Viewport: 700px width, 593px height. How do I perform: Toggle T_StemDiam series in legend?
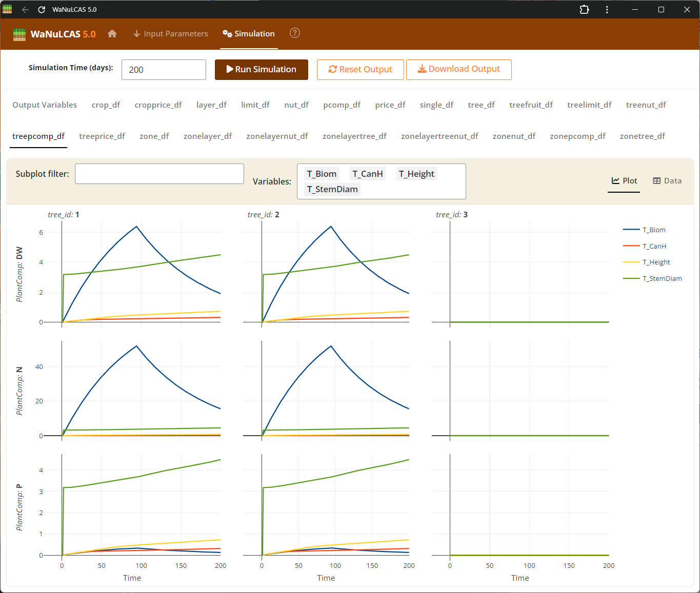(662, 279)
